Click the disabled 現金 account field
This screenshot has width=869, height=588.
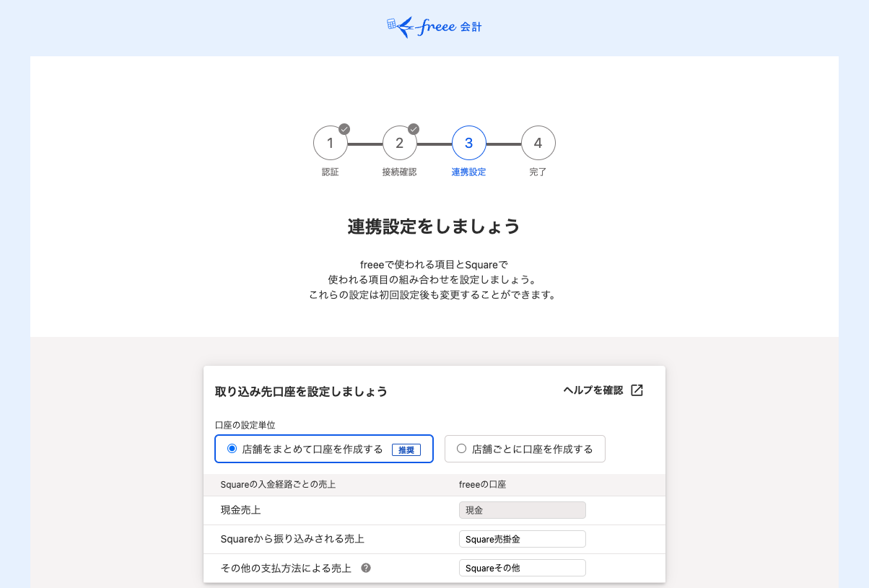point(522,510)
